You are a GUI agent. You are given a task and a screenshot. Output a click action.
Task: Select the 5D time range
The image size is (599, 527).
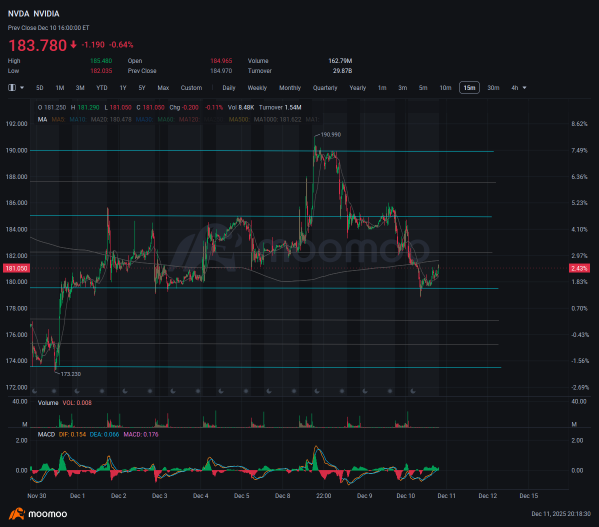point(39,88)
